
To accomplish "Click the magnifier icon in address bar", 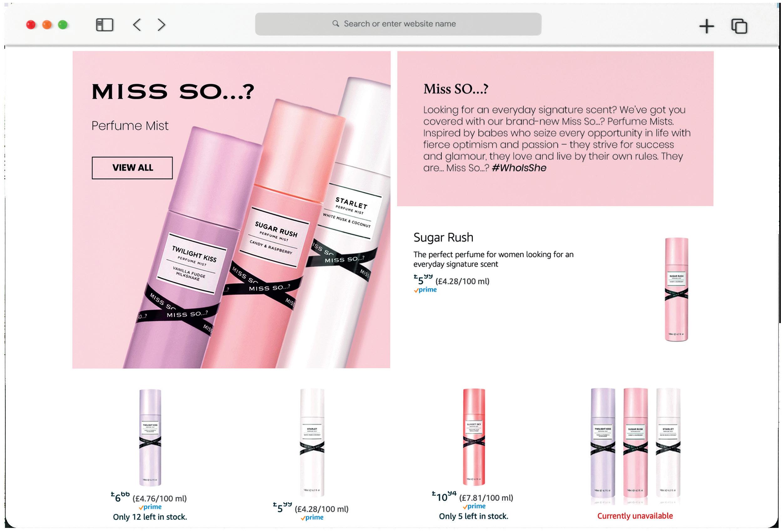I will click(335, 23).
